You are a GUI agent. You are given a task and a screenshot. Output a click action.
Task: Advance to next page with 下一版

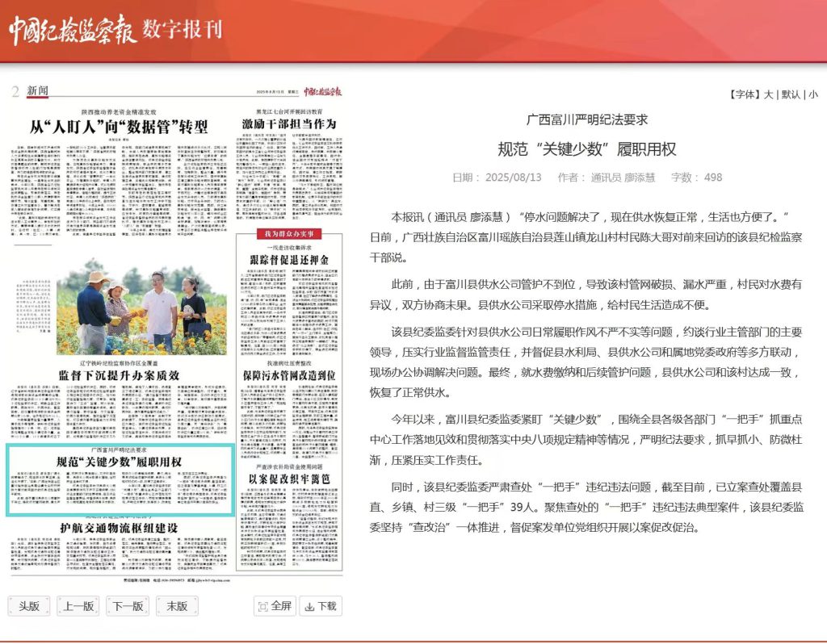[128, 606]
